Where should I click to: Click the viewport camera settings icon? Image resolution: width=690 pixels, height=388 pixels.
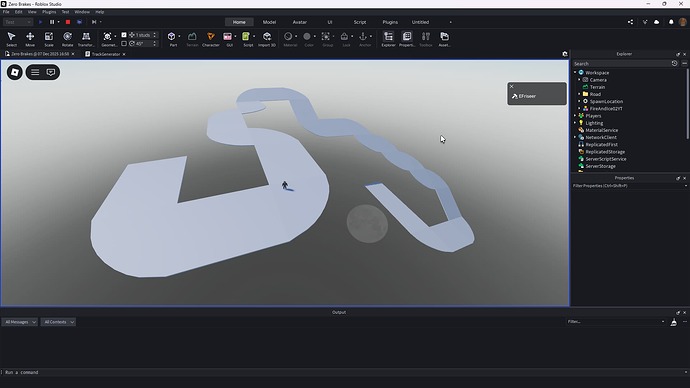565,54
